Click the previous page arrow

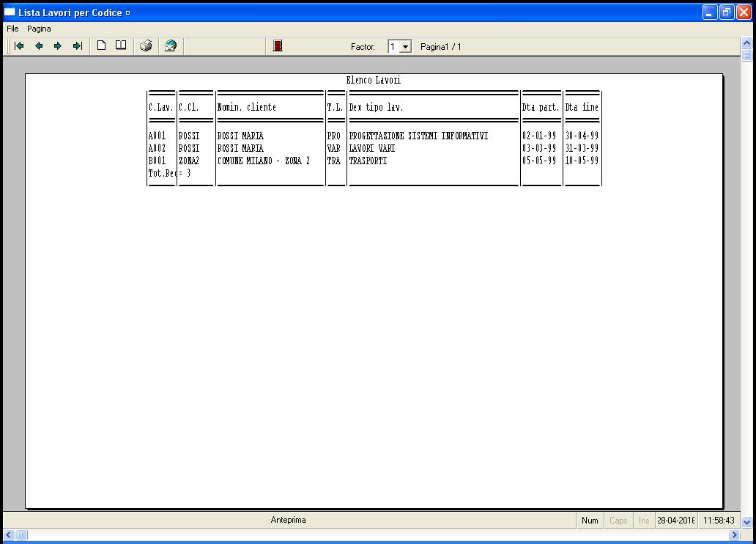[39, 46]
